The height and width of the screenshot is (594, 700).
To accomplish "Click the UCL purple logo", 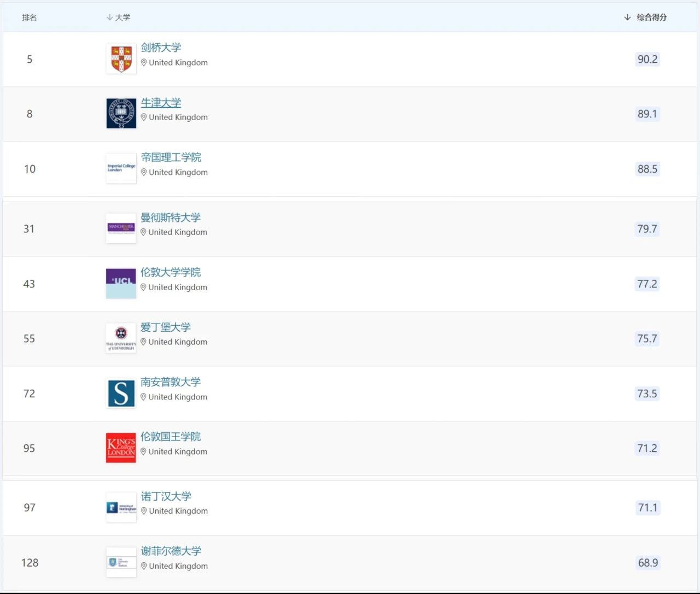I will click(121, 284).
